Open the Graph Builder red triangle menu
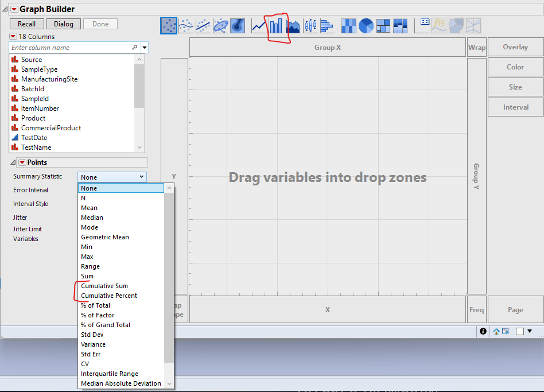This screenshot has height=392, width=544. click(14, 9)
